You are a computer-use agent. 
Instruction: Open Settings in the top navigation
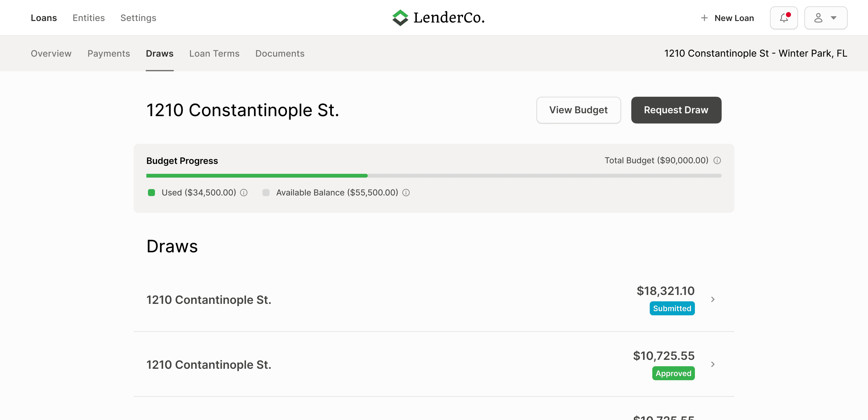click(138, 18)
